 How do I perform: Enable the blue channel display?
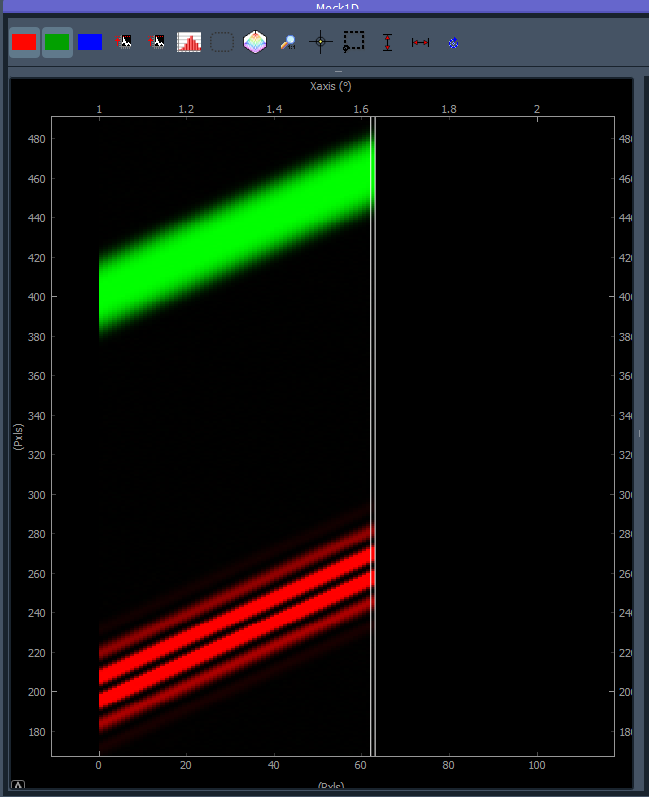[x=90, y=42]
